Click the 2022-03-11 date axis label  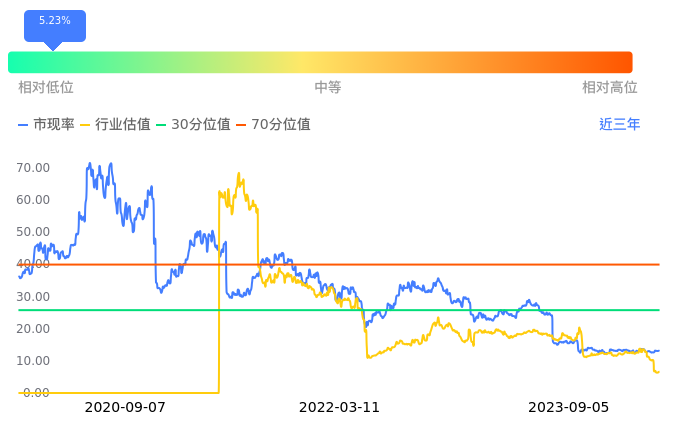coord(340,408)
